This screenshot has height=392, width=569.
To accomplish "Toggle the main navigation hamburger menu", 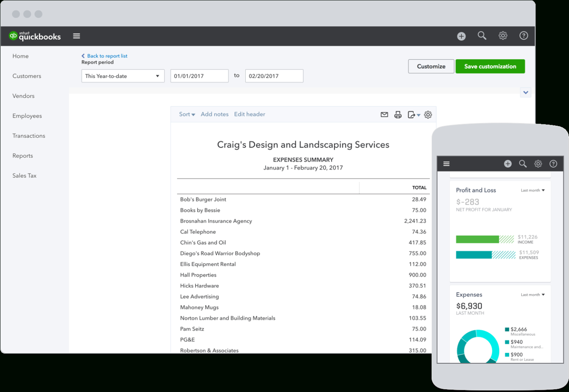I will click(x=76, y=36).
